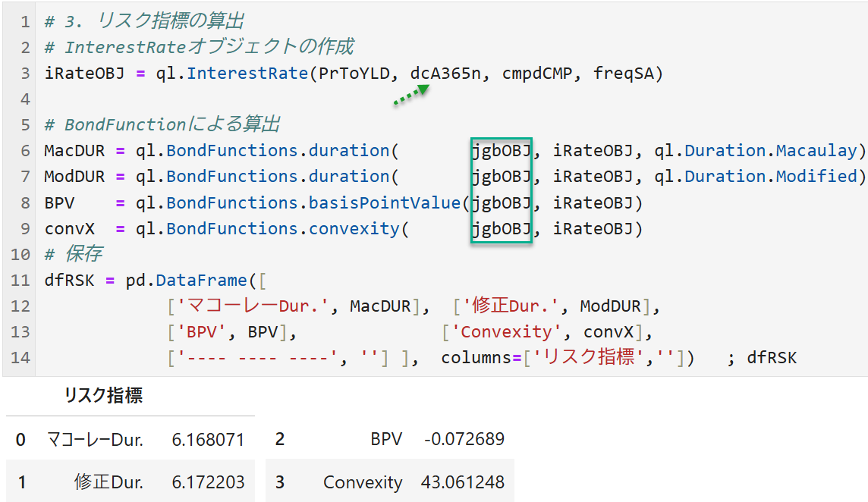Click output cell 'マコーレーDur.'

(x=95, y=440)
